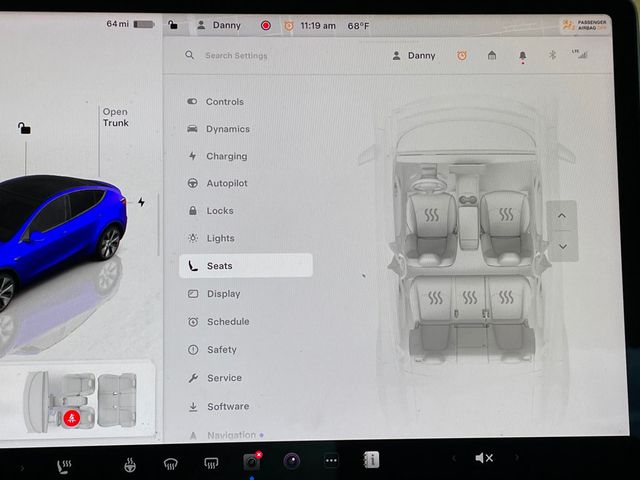The width and height of the screenshot is (640, 480).
Task: Toggle the rear right seat heater
Action: [506, 298]
